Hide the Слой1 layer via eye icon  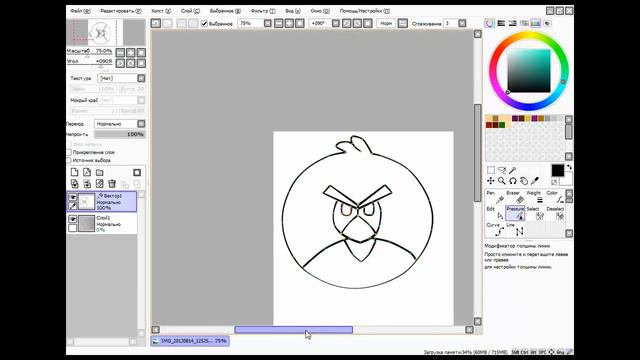pos(72,219)
